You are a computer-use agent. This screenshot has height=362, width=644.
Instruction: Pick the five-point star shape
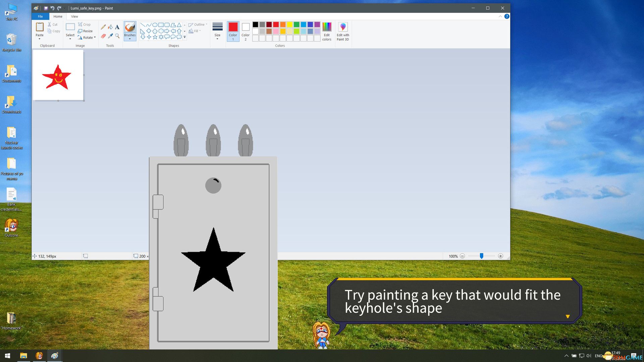coord(155,37)
